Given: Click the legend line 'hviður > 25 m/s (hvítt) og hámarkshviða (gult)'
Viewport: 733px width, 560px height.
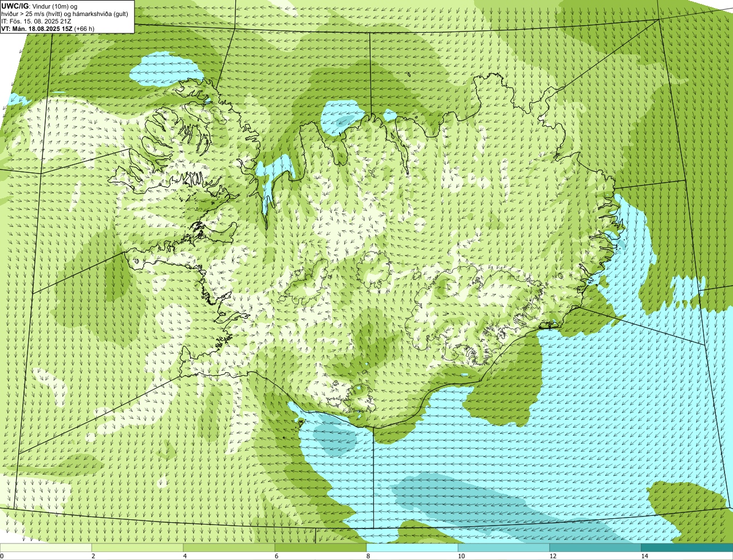Looking at the screenshot, I should (65, 14).
